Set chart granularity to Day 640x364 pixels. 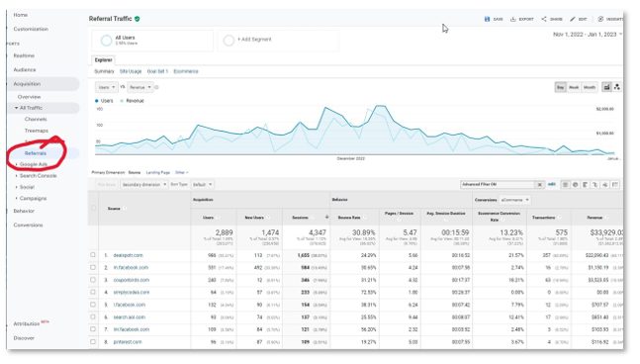(x=561, y=87)
